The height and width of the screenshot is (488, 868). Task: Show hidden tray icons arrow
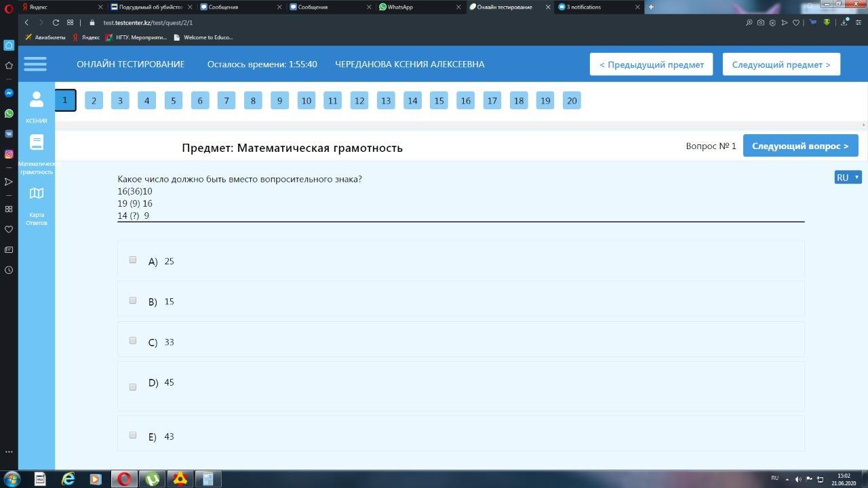coord(787,479)
